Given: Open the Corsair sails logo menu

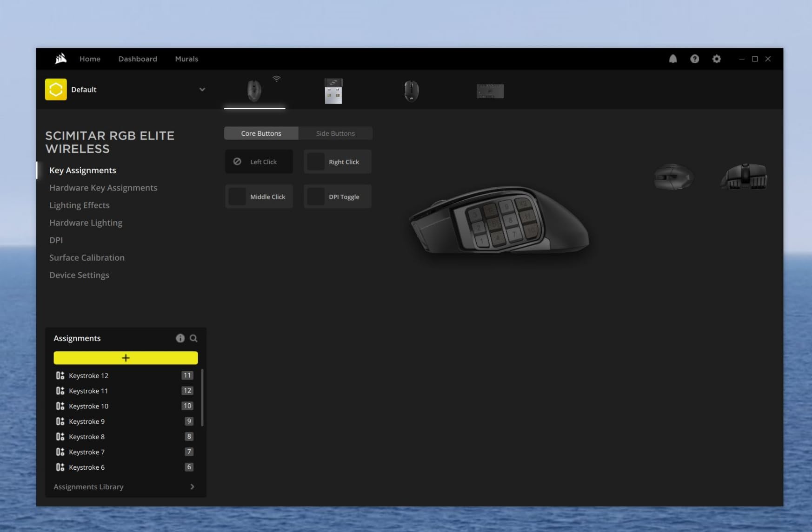Looking at the screenshot, I should click(x=61, y=59).
